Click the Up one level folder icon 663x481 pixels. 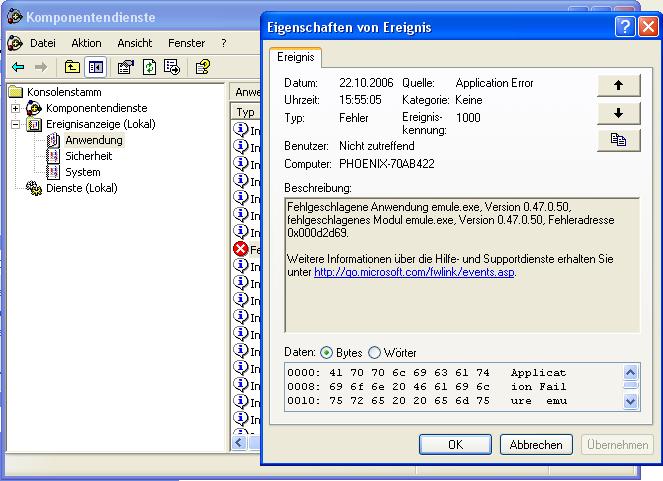(x=72, y=67)
